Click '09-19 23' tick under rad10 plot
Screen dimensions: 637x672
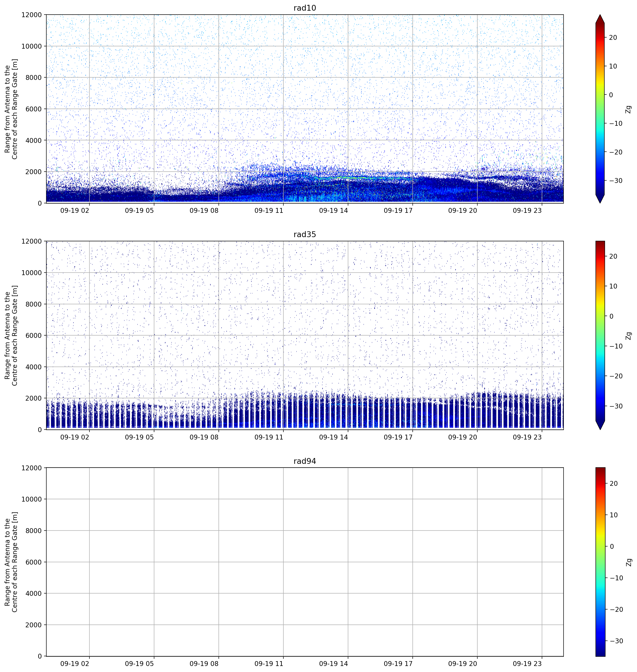pos(527,210)
